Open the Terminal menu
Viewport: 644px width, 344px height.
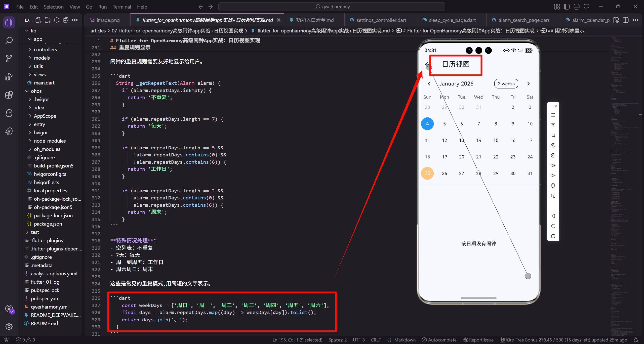tap(122, 7)
